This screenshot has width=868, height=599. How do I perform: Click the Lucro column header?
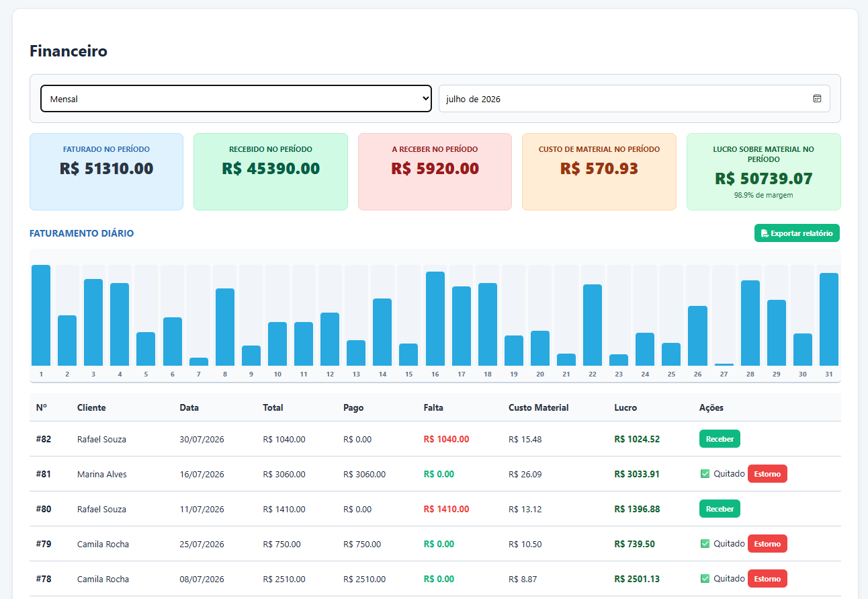(x=625, y=407)
